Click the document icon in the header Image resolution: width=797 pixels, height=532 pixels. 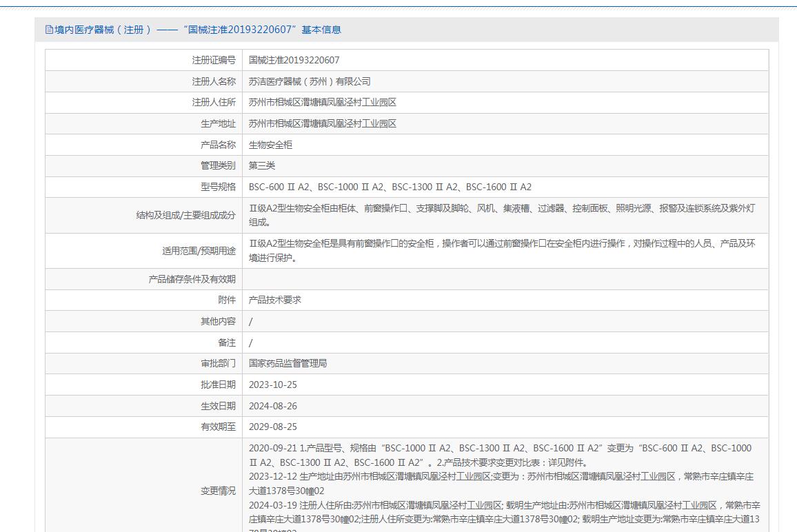click(x=49, y=30)
